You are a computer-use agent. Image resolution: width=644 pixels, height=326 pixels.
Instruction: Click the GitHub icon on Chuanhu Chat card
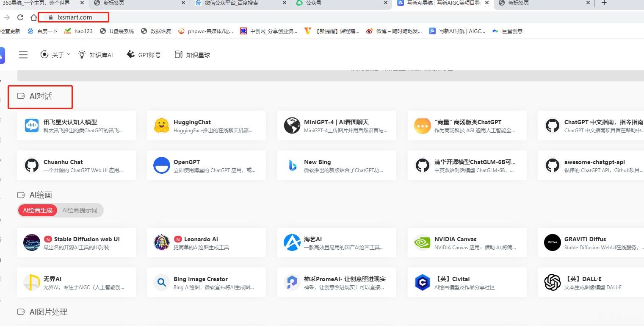tap(31, 165)
